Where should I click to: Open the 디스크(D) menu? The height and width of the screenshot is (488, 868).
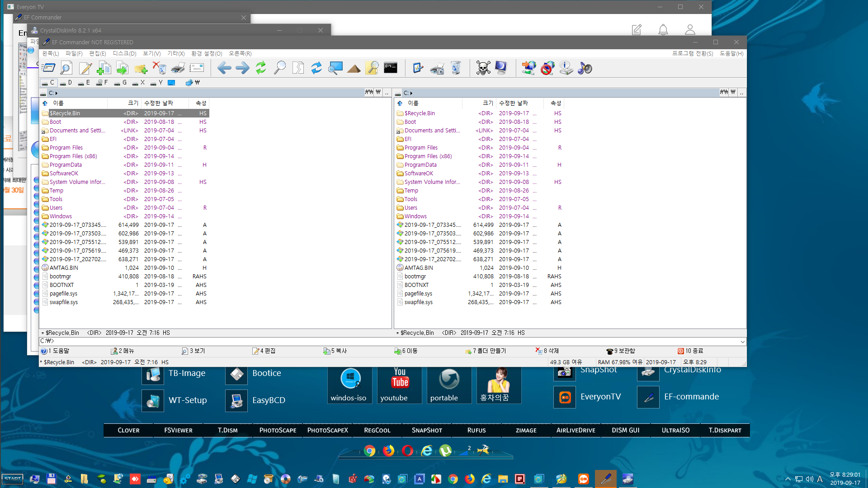(x=124, y=53)
